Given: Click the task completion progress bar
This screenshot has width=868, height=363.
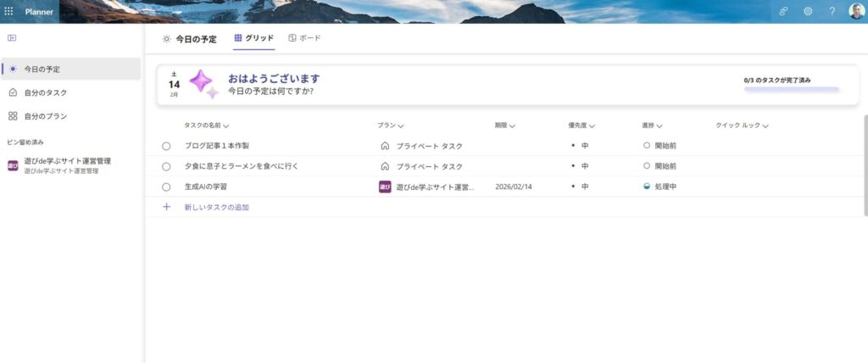Looking at the screenshot, I should [x=791, y=88].
